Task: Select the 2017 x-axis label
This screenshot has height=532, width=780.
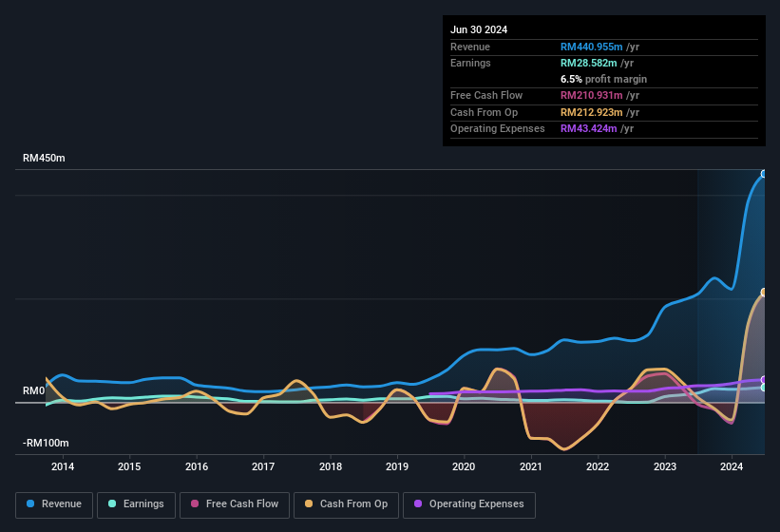Action: click(263, 466)
